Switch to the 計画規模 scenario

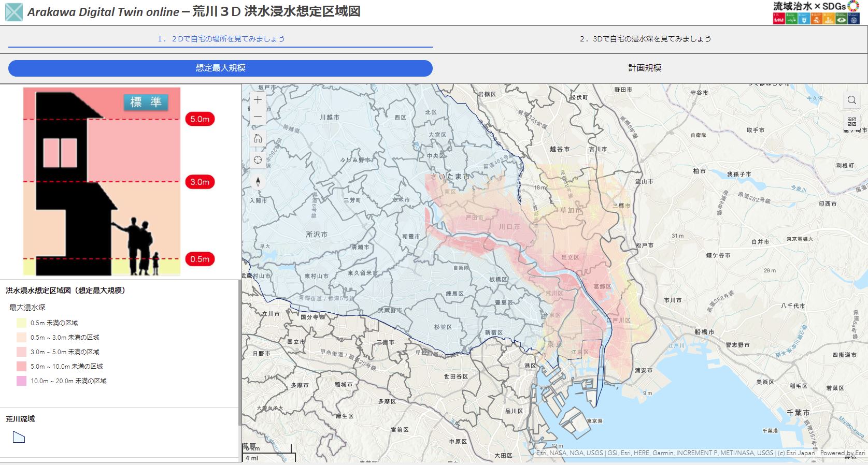[645, 68]
